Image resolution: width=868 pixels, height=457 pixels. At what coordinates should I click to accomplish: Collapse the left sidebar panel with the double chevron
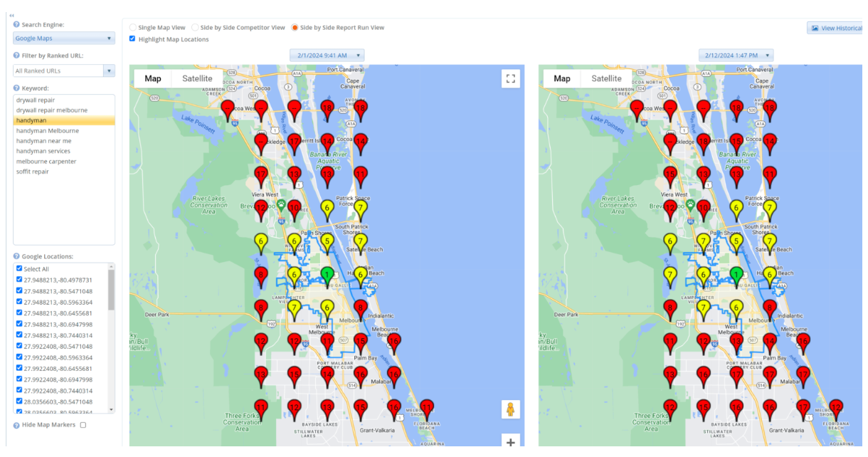[11, 15]
